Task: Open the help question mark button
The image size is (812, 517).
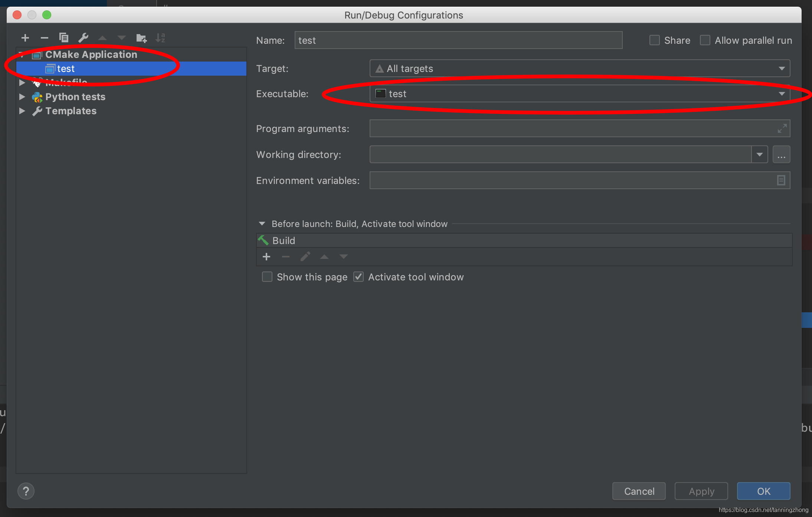Action: (26, 491)
